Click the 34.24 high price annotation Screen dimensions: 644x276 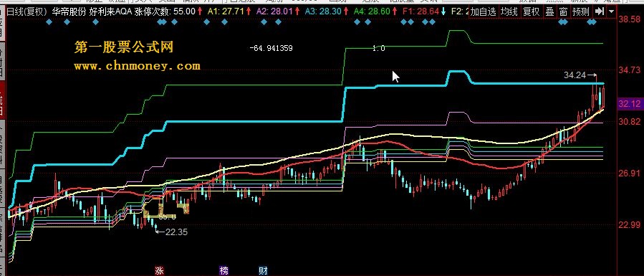pos(575,75)
